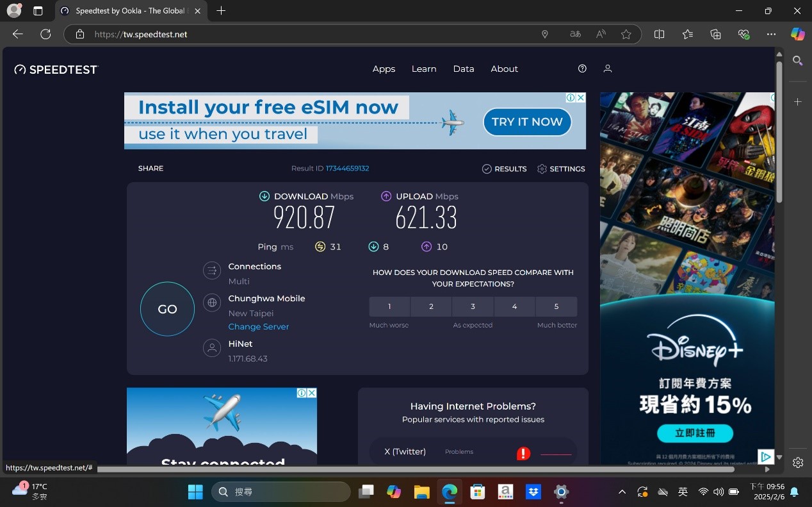
Task: Open the Data menu
Action: (464, 69)
